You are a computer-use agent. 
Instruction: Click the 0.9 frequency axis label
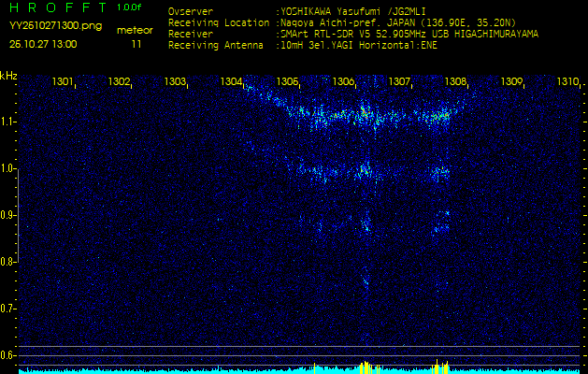tap(8, 215)
